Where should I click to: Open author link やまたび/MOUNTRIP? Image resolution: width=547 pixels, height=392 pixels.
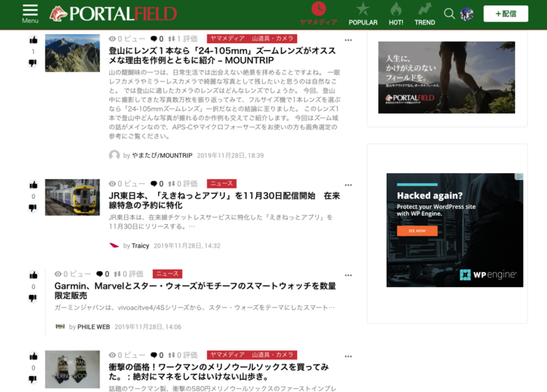(x=162, y=155)
